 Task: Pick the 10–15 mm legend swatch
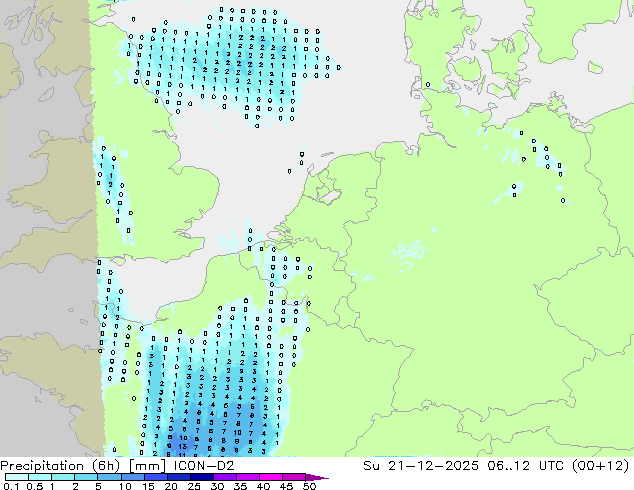[x=132, y=477]
